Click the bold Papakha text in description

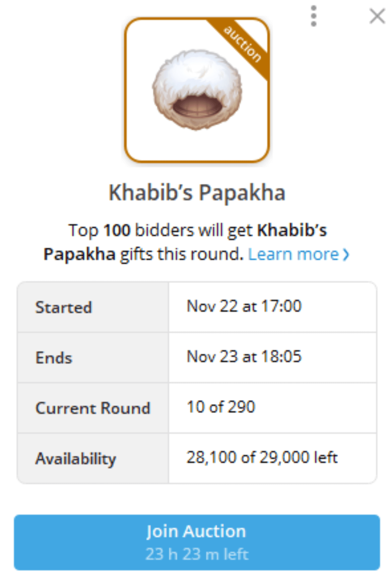point(80,255)
